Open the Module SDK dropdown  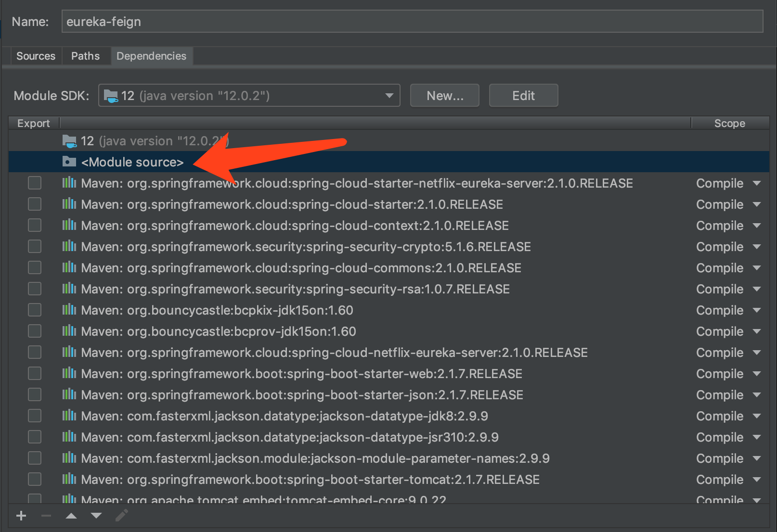coord(389,95)
